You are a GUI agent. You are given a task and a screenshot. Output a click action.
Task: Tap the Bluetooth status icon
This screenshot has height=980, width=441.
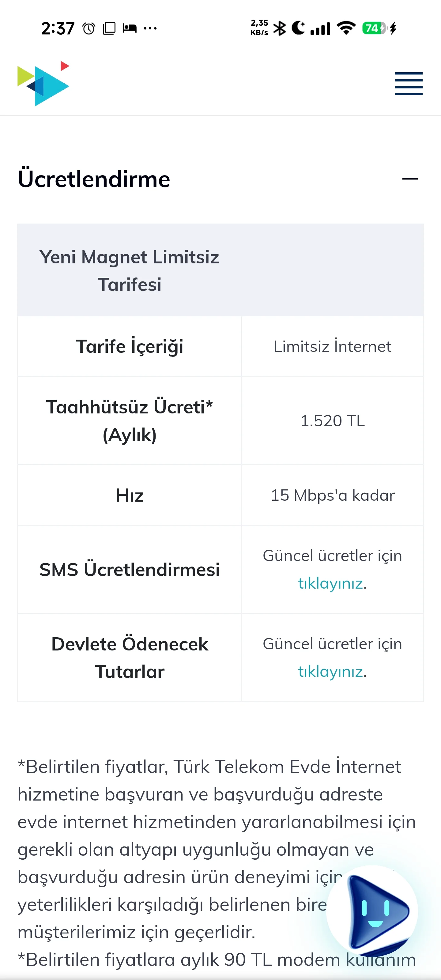(x=280, y=28)
